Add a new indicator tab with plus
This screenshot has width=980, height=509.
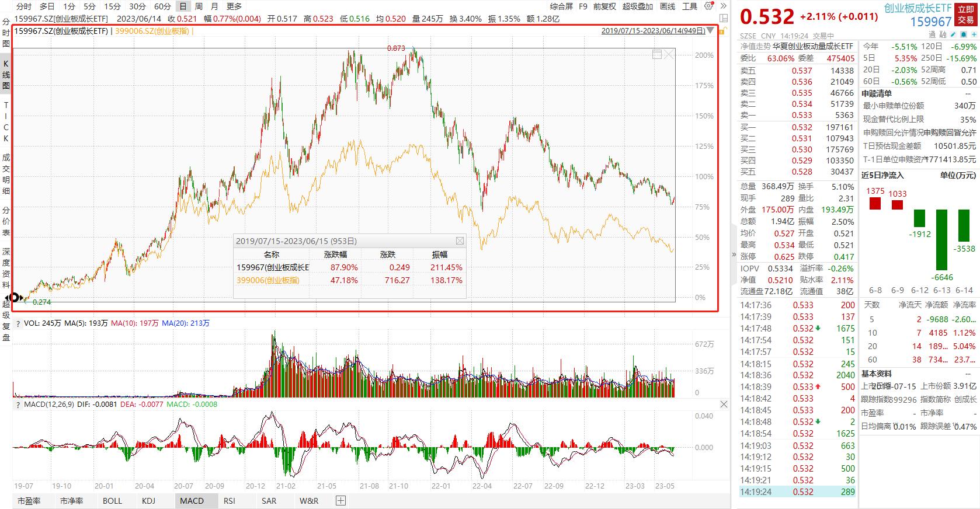pos(340,500)
